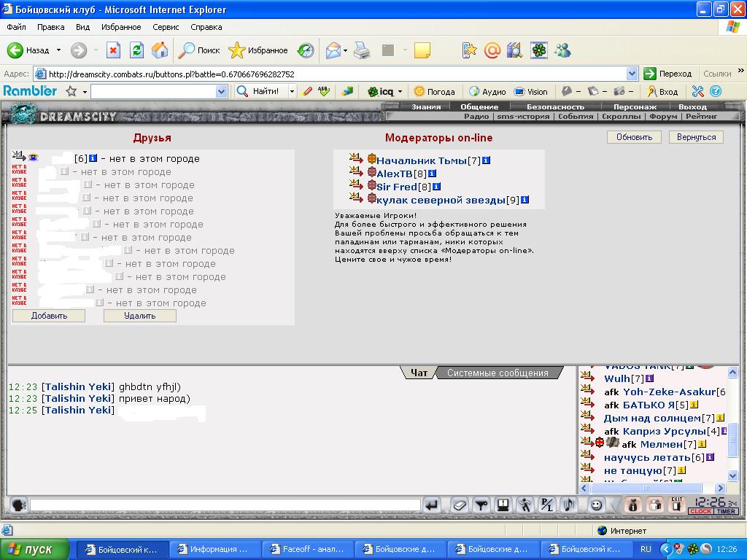Viewport: 747px width, 560px height.
Task: Expand the toolbar overflow chevron near Ссылки
Action: coord(741,71)
